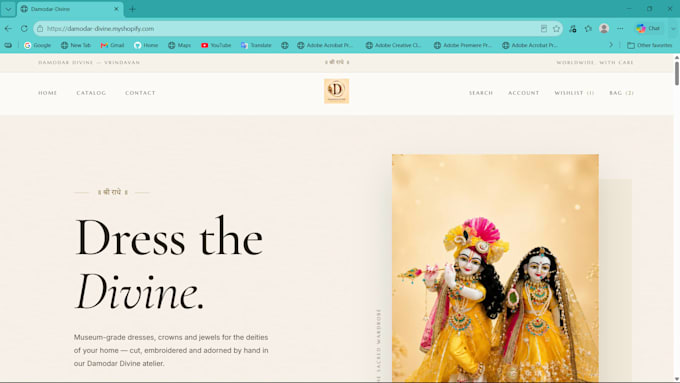
Task: Open the Adobe Creative Cloud bookmark
Action: coord(393,45)
